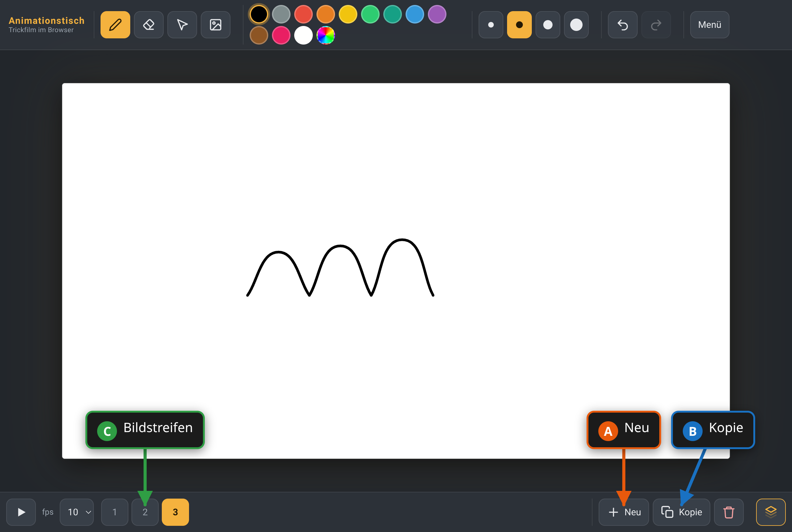The width and height of the screenshot is (792, 532).
Task: Open the Menü
Action: point(709,25)
